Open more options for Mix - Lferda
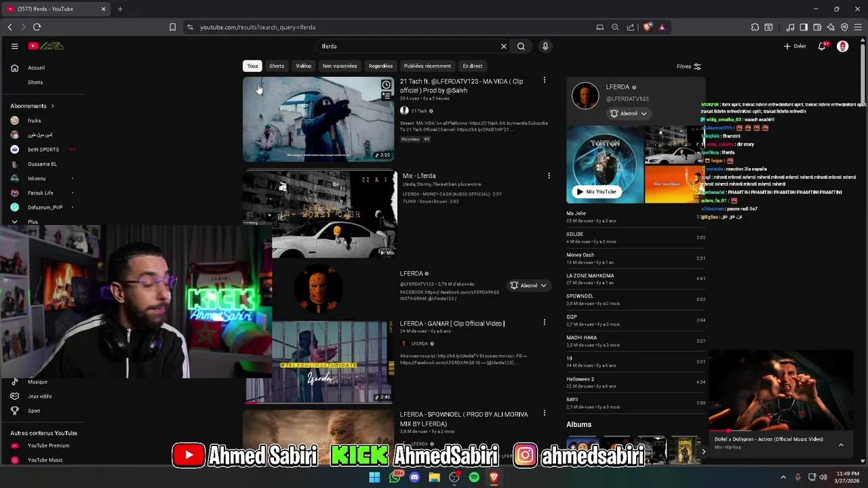 549,176
